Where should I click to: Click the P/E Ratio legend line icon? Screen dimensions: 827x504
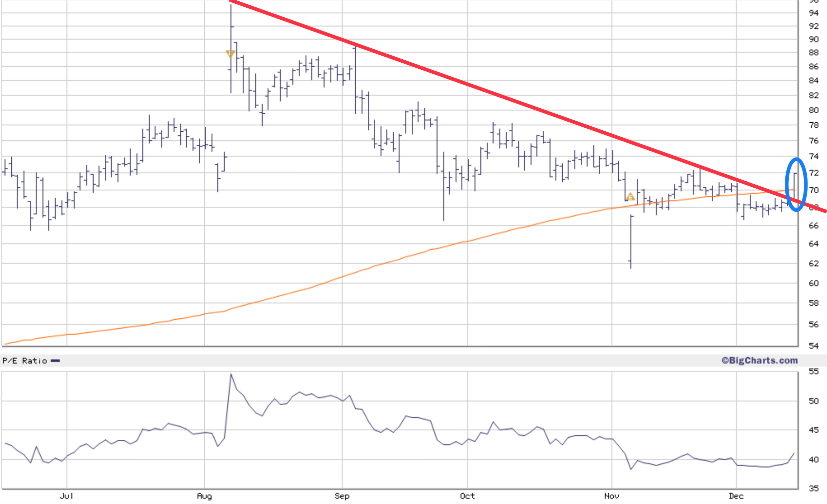pos(55,361)
